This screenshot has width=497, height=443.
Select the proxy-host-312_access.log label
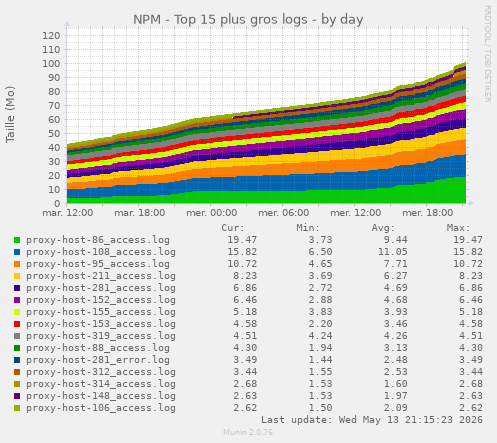pyautogui.click(x=101, y=372)
